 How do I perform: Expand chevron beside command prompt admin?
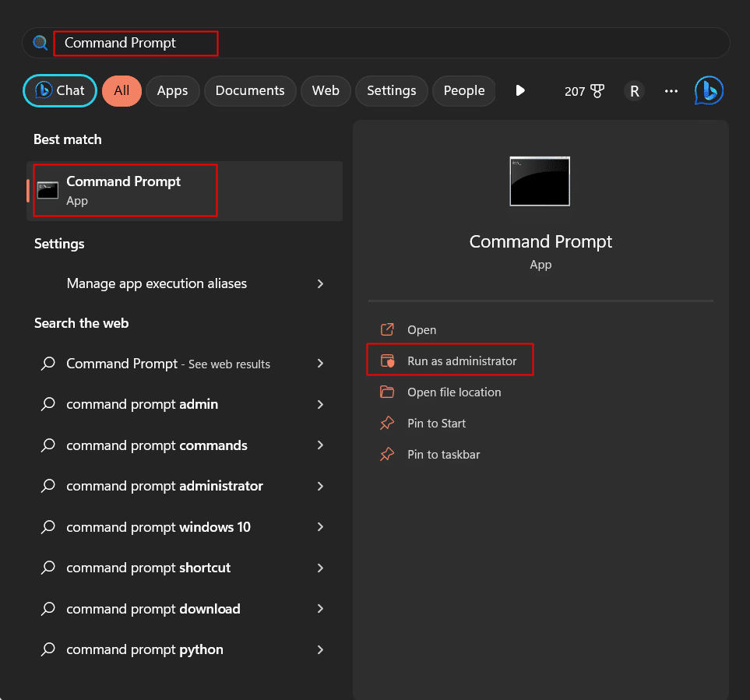[320, 405]
